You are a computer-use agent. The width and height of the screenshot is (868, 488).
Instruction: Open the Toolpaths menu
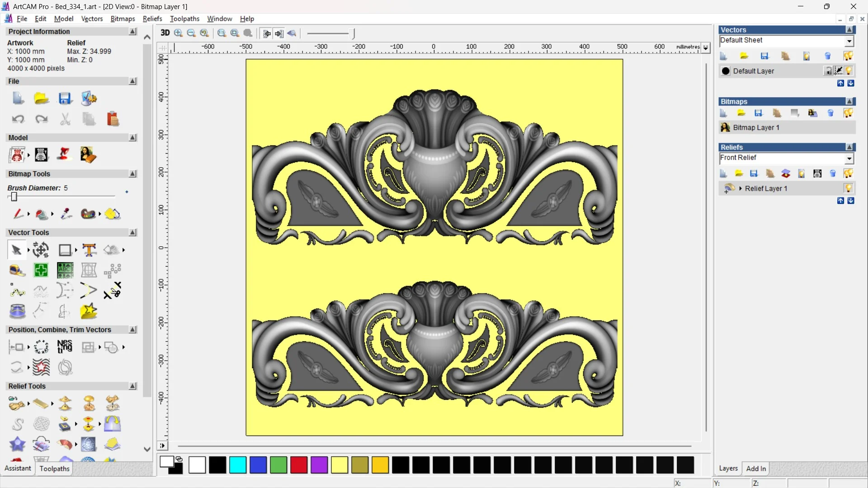(x=184, y=19)
